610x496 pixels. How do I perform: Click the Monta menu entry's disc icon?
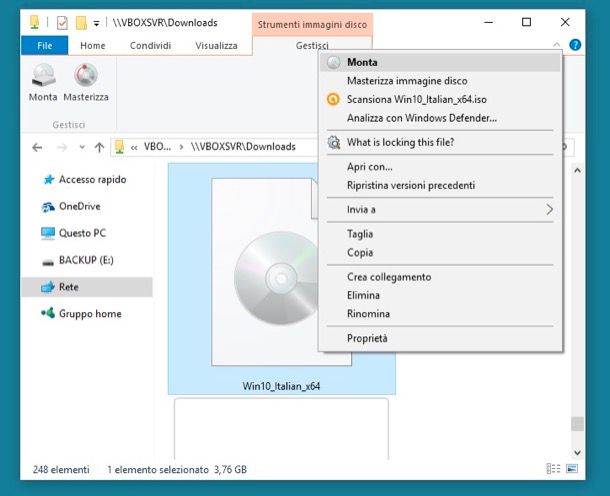[333, 62]
